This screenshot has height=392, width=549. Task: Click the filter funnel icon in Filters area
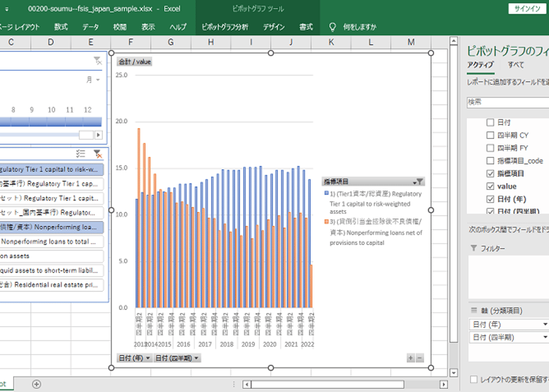pos(474,248)
